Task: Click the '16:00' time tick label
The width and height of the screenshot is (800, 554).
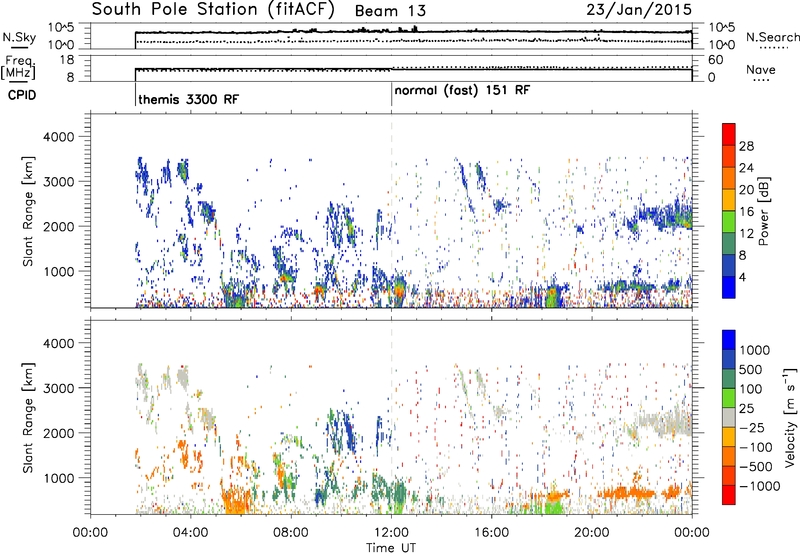Action: click(491, 533)
